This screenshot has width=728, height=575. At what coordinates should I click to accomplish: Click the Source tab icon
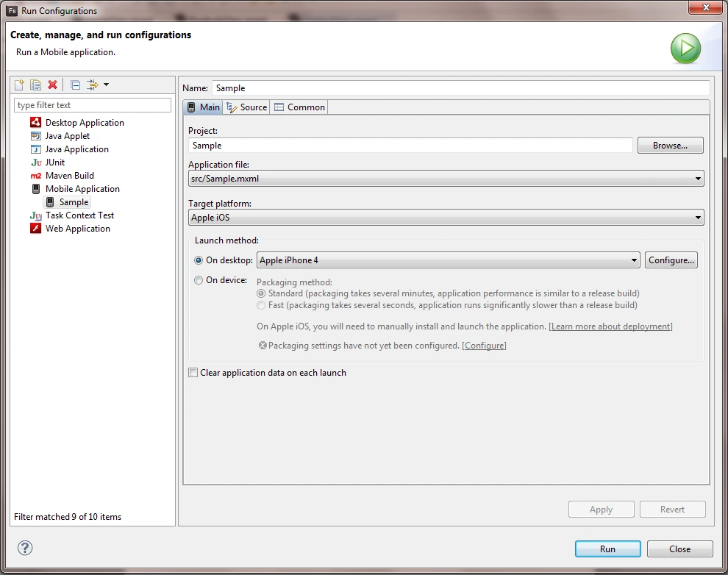pyautogui.click(x=232, y=107)
